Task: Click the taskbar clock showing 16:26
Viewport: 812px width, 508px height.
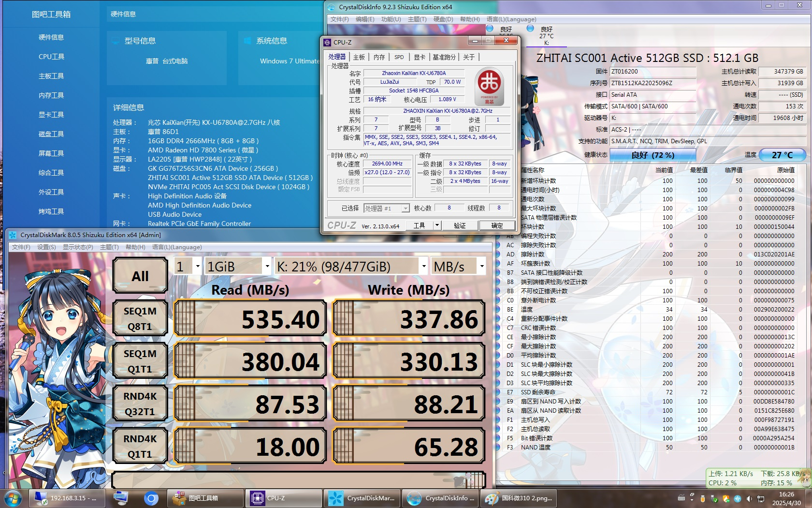Action: click(x=786, y=498)
